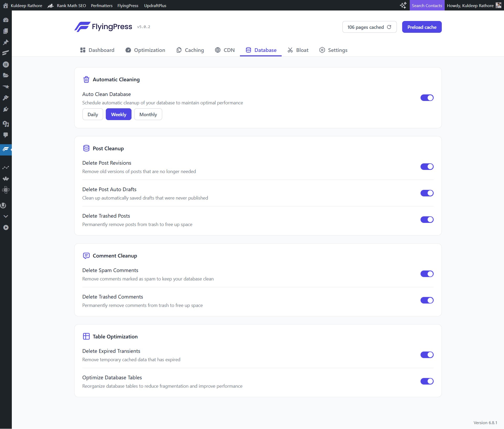This screenshot has width=504, height=429.
Task: Click the table icon beside Table Optimization
Action: pos(86,336)
